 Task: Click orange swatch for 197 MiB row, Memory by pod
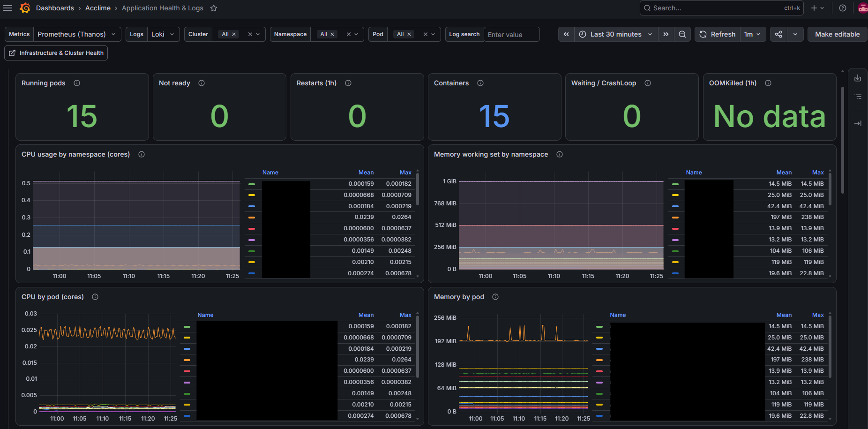pos(599,360)
